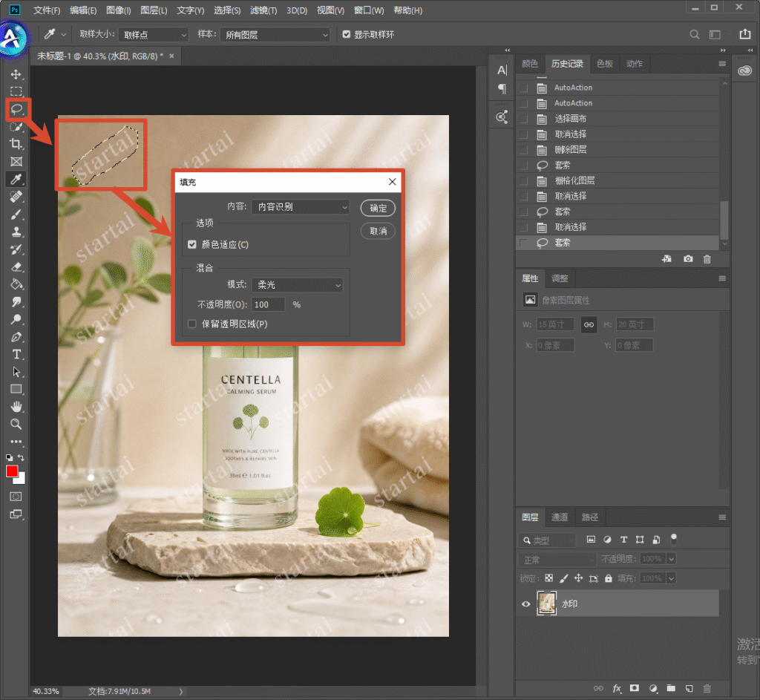Select the Paint Bucket tool

(x=16, y=284)
